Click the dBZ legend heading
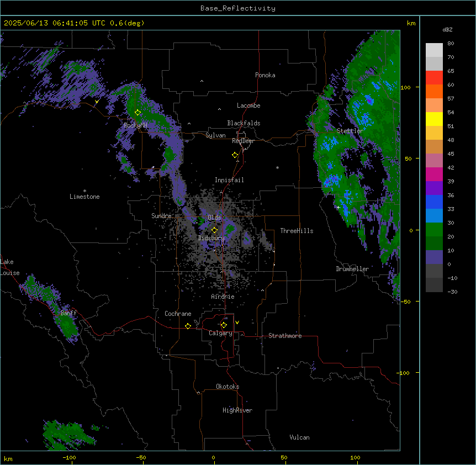Image resolution: width=476 pixels, height=465 pixels. (x=447, y=30)
